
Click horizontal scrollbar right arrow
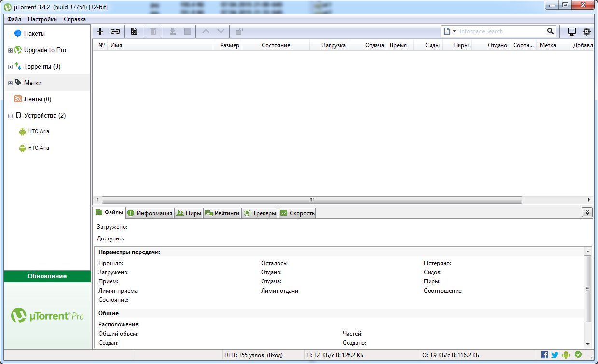coord(589,200)
